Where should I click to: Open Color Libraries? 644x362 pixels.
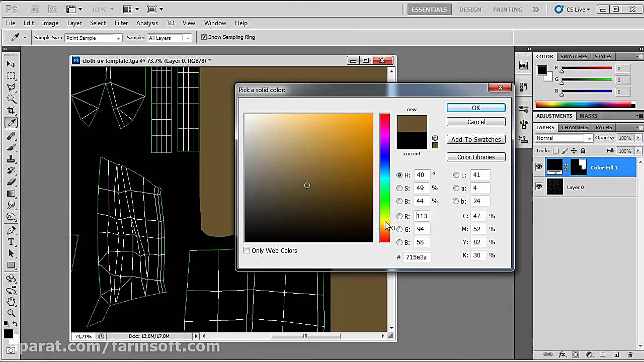[x=475, y=157]
